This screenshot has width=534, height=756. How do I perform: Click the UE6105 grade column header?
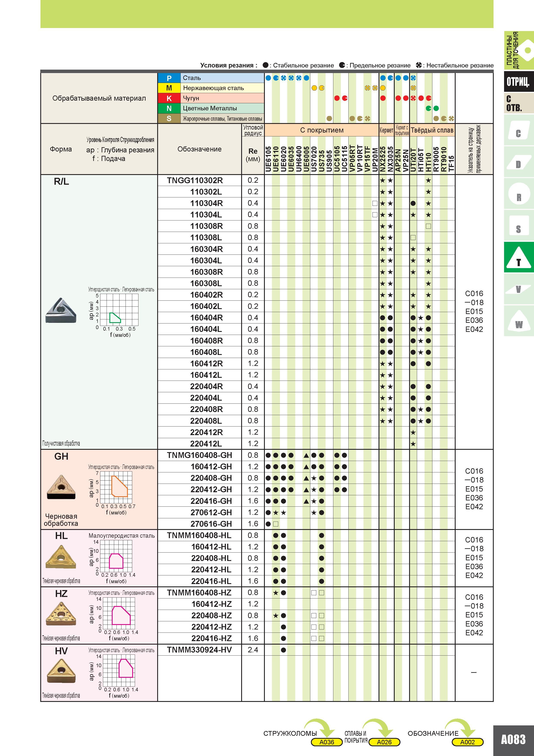pos(268,159)
